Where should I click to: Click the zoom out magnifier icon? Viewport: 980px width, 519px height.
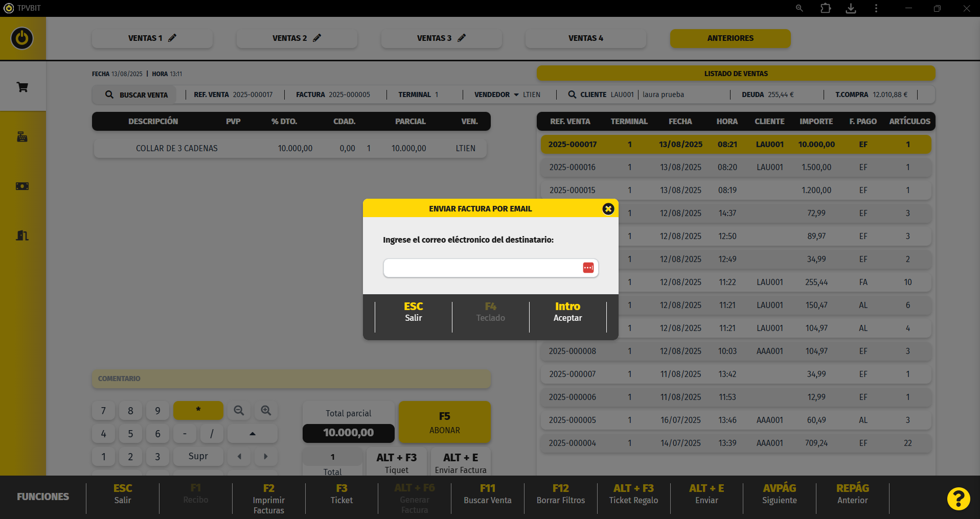tap(239, 411)
